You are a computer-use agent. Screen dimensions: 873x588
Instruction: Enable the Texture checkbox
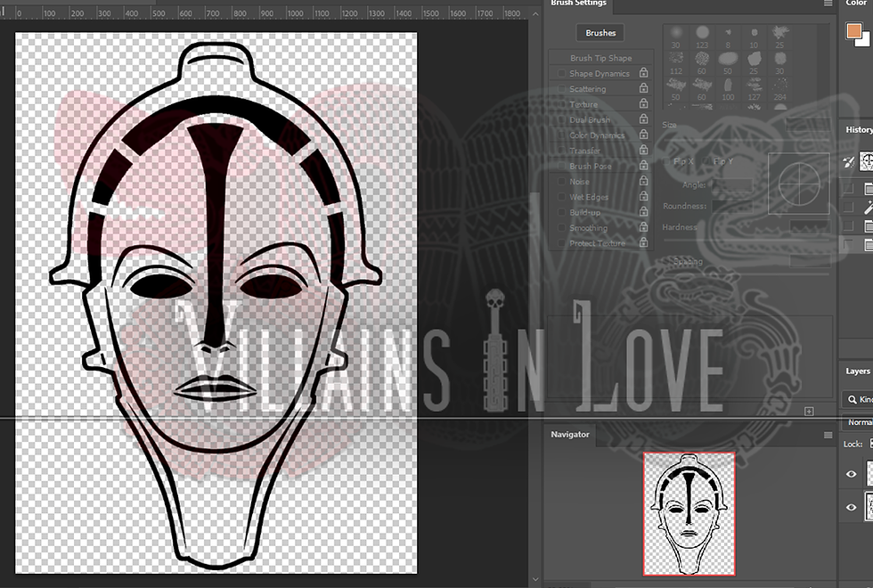tap(561, 103)
